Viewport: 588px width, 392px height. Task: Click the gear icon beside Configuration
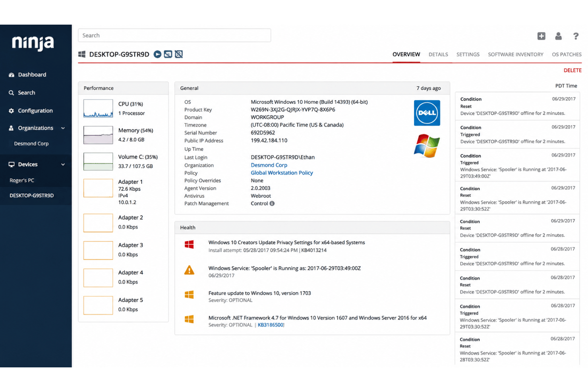tap(12, 111)
